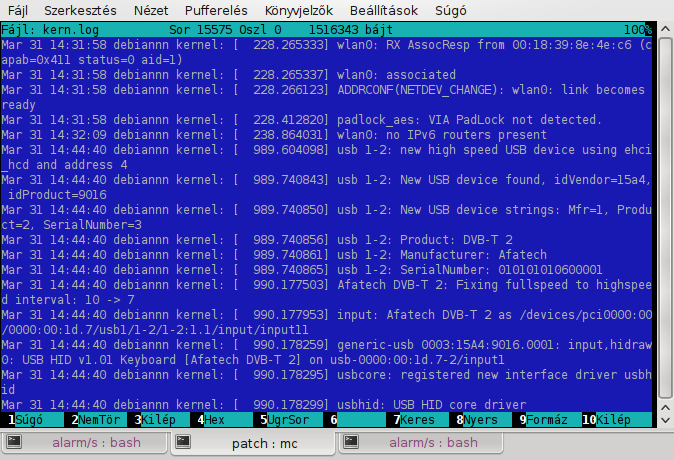Click 'ct=2, SerialNumber=3' log text
674x460 pixels.
coord(71,224)
